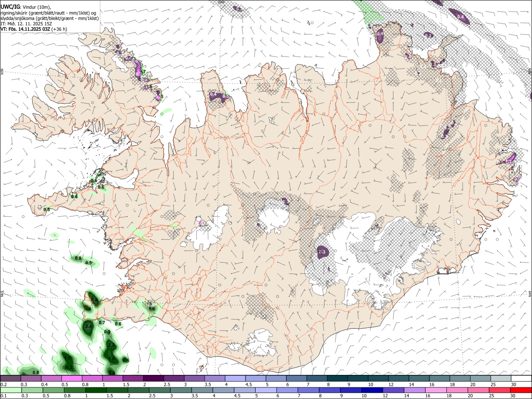Screen dimensions: 532x399
Task: Pick the grey-teal snow-scale swatch labeled 16
Action: click(x=439, y=379)
